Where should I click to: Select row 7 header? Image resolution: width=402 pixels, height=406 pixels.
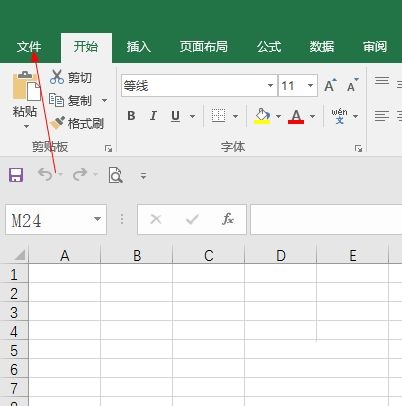pos(14,388)
